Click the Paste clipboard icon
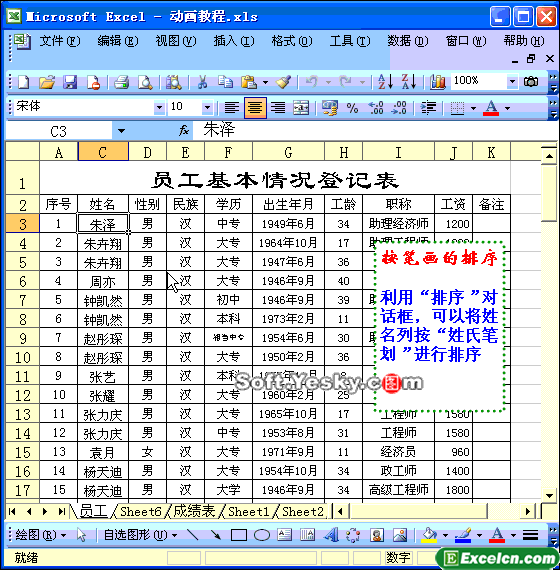The height and width of the screenshot is (570, 560). [249, 82]
